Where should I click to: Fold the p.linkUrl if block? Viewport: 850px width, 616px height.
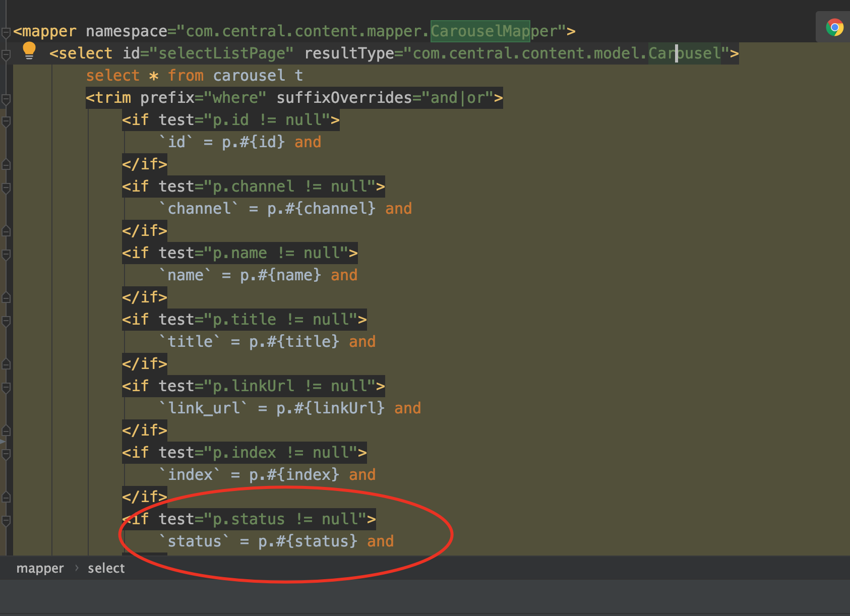[x=6, y=387]
